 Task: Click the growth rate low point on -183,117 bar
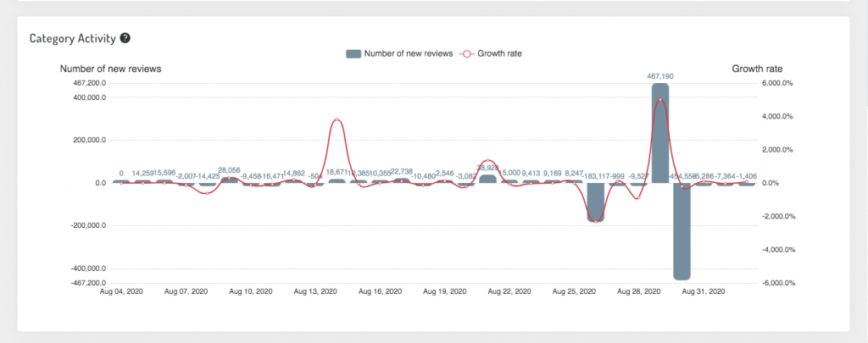(x=595, y=222)
